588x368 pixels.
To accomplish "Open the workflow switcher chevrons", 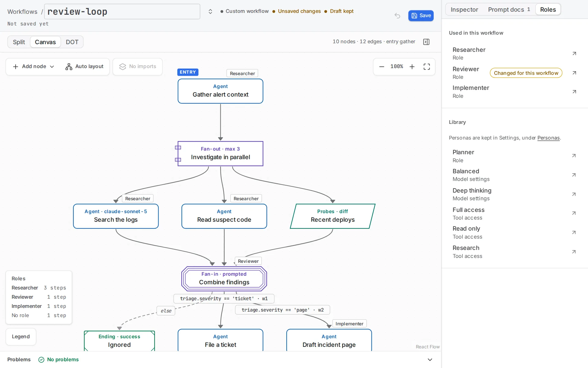I will point(210,11).
